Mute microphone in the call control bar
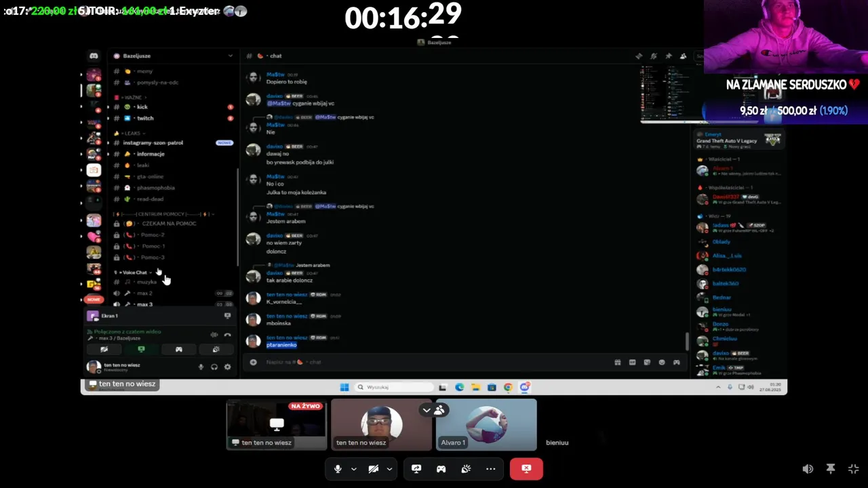 coord(338,468)
